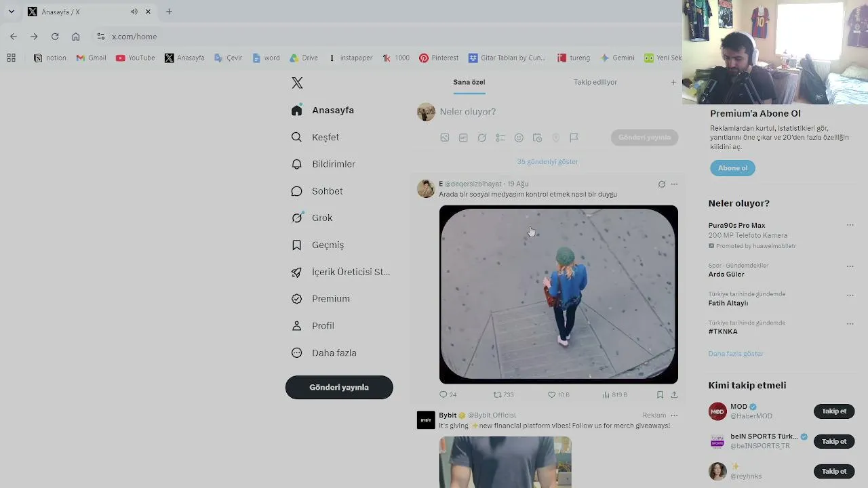Open the Fatih Altaylı trend
The image size is (868, 488).
(x=728, y=303)
